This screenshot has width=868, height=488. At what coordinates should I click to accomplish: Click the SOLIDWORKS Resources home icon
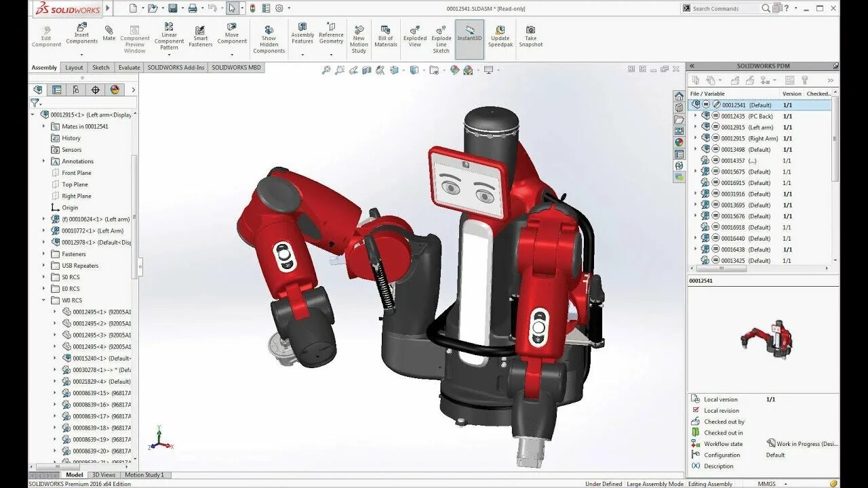tap(679, 96)
